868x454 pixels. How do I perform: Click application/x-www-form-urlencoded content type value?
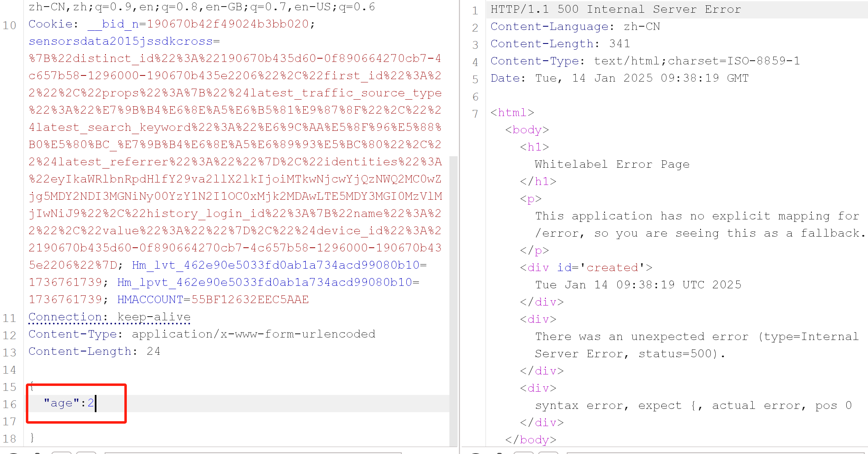254,334
